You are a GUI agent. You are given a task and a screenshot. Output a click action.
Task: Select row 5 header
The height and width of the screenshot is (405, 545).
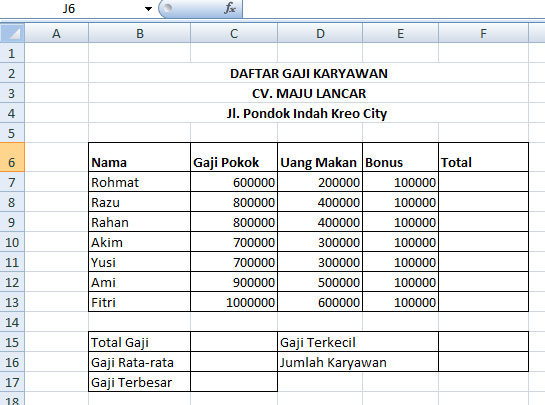click(12, 133)
